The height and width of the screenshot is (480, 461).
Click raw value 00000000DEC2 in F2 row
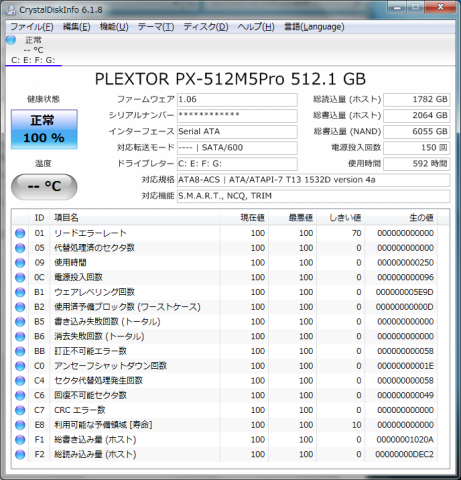click(404, 454)
